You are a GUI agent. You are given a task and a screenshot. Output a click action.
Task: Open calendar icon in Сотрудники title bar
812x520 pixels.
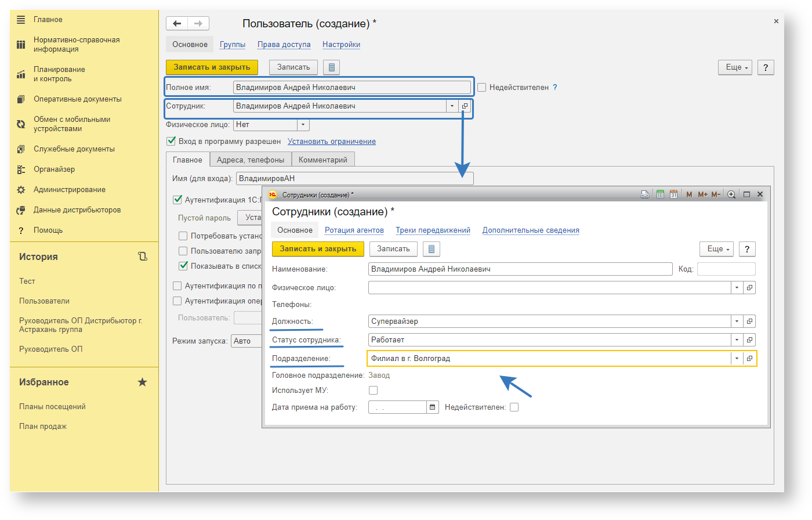pyautogui.click(x=673, y=194)
